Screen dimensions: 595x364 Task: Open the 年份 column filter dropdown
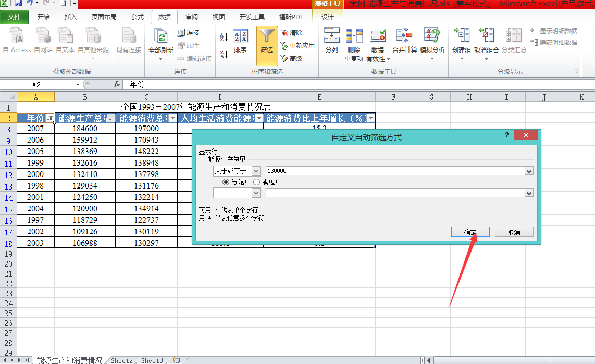pyautogui.click(x=49, y=118)
